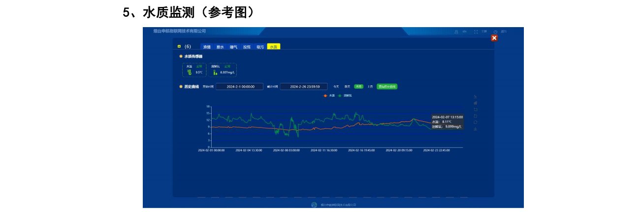This screenshot has width=644, height=212.
Task: Switch chart to bar view icon
Action: click(x=475, y=103)
